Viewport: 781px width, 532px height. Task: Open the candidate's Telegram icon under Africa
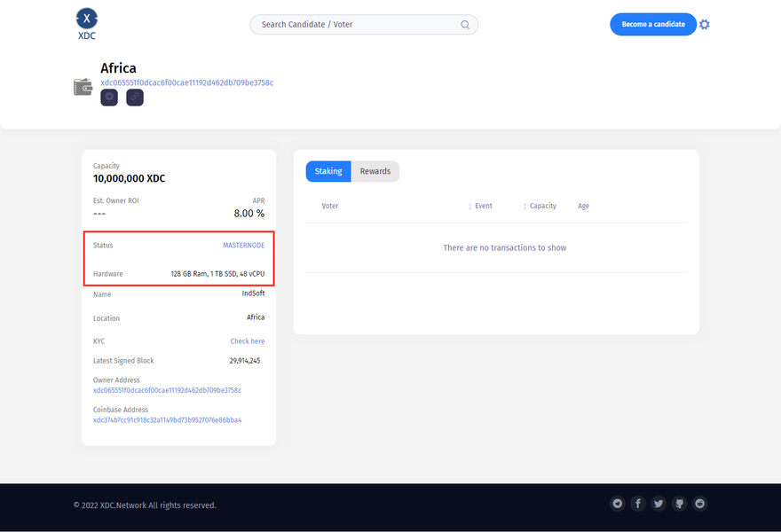[109, 98]
